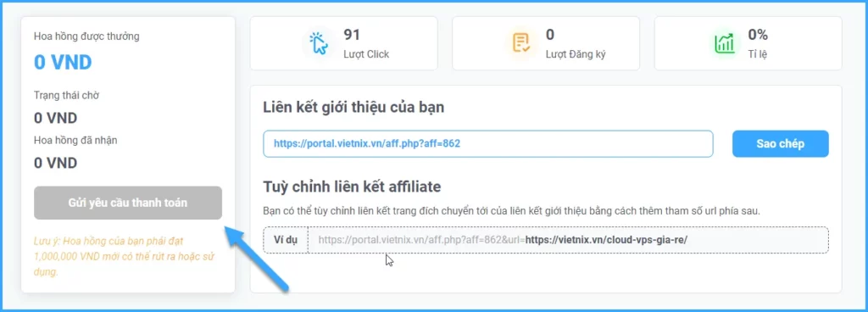Click the Tỉ lệ label

[757, 54]
